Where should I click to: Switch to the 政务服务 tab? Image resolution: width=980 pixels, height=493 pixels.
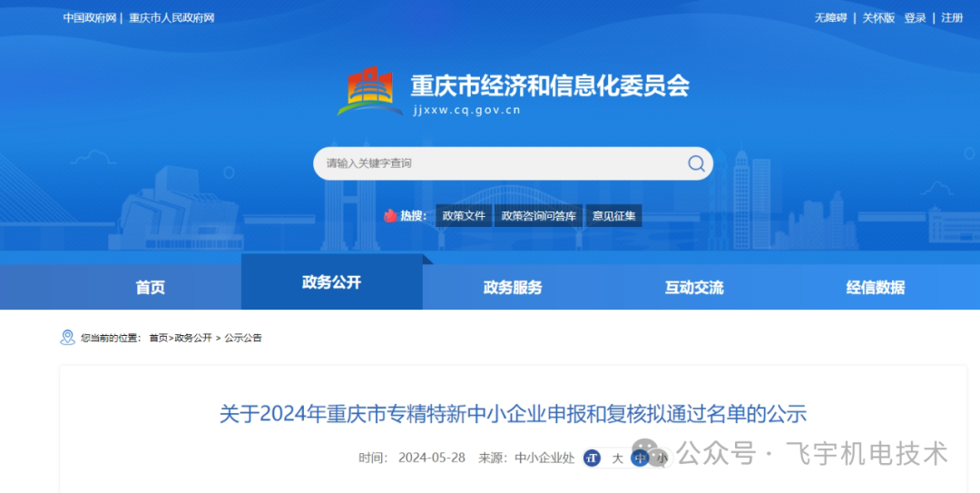tap(513, 287)
